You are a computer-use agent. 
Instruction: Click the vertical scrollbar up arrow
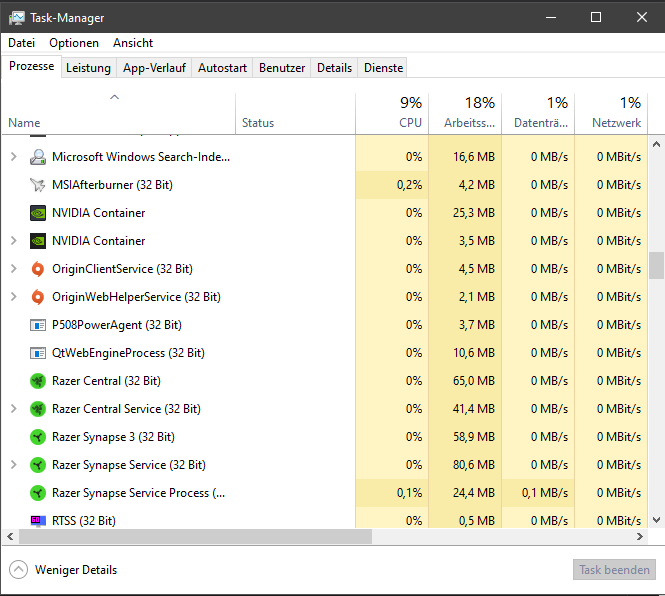(x=656, y=144)
